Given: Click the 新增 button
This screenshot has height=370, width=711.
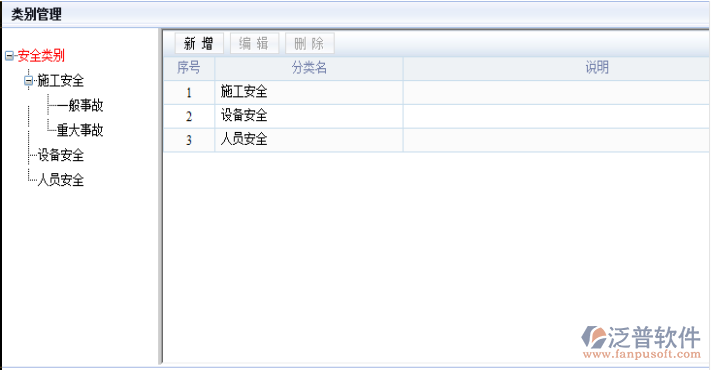Looking at the screenshot, I should pos(199,44).
